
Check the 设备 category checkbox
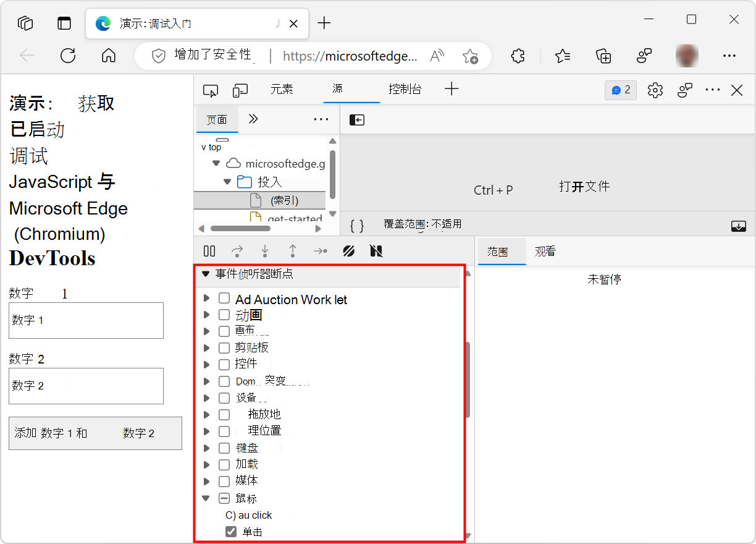pyautogui.click(x=224, y=397)
